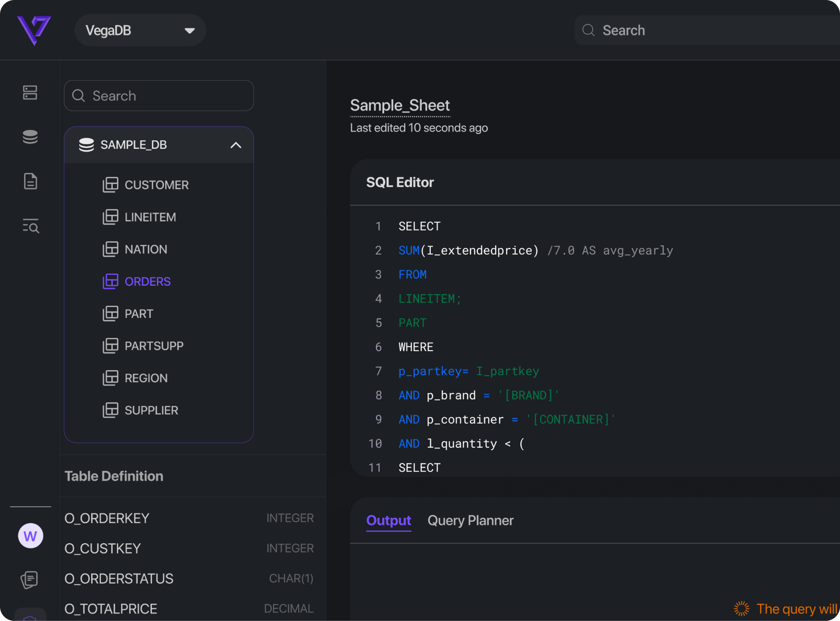The image size is (840, 621).
Task: Click the database icon next to SAMPLE_DB
Action: click(x=86, y=144)
